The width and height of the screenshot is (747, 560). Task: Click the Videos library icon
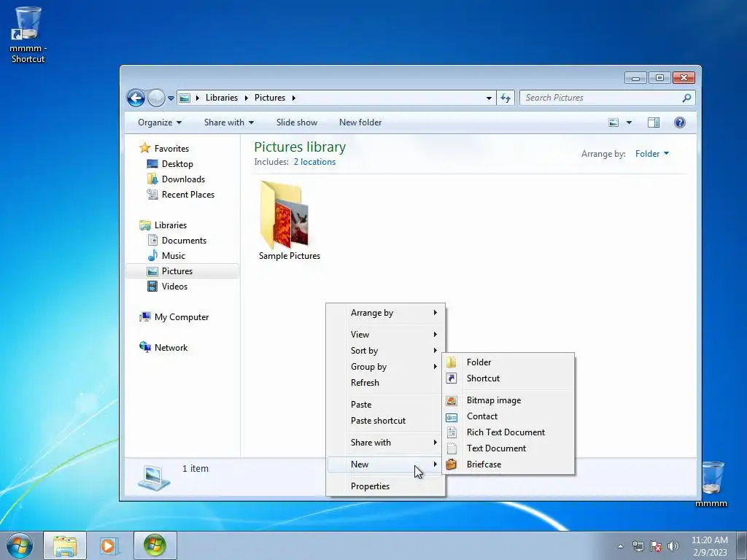(x=152, y=286)
